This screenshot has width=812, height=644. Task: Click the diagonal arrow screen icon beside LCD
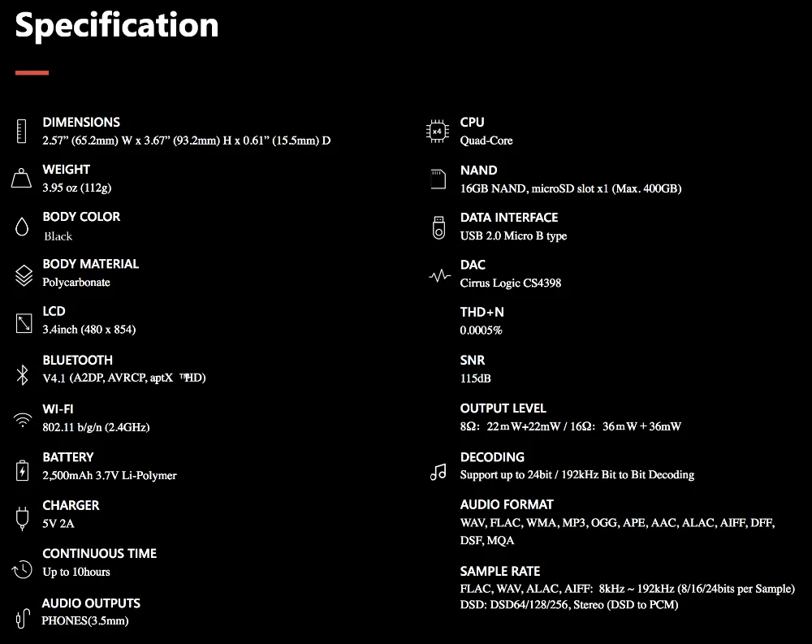coord(24,323)
